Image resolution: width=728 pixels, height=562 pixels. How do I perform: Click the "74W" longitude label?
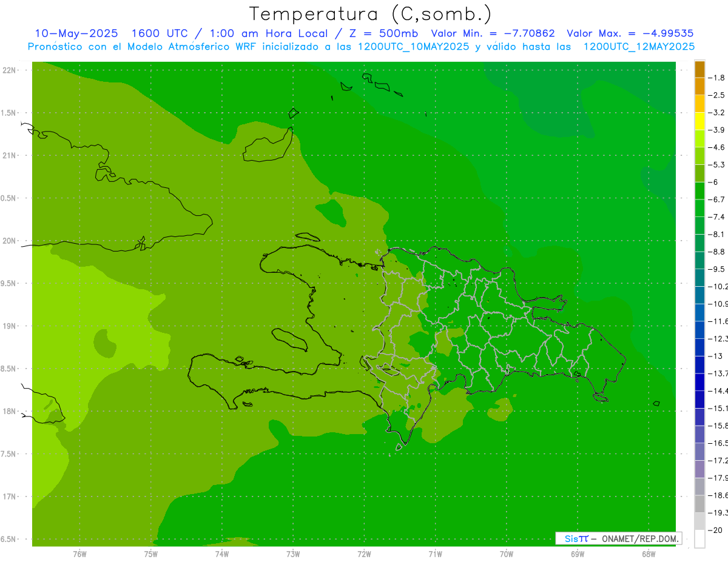[x=222, y=554]
